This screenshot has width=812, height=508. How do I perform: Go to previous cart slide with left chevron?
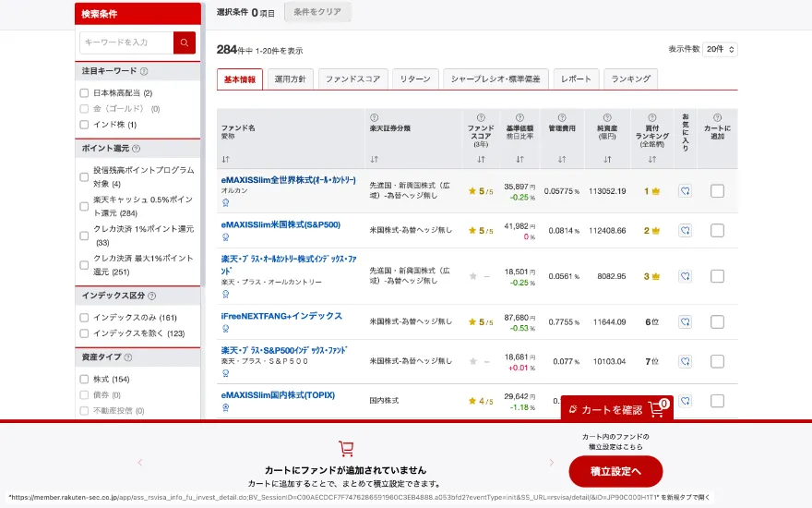click(140, 463)
